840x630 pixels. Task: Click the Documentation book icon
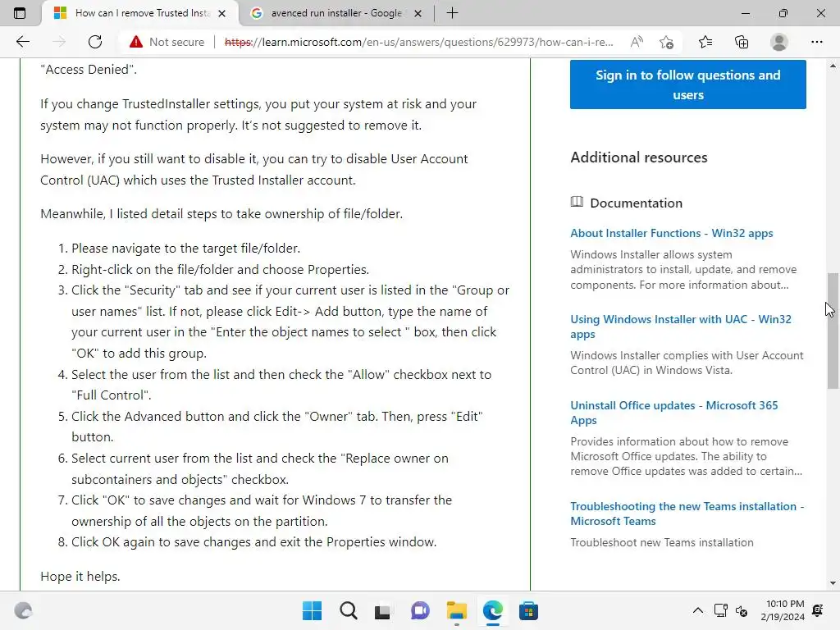[577, 202]
